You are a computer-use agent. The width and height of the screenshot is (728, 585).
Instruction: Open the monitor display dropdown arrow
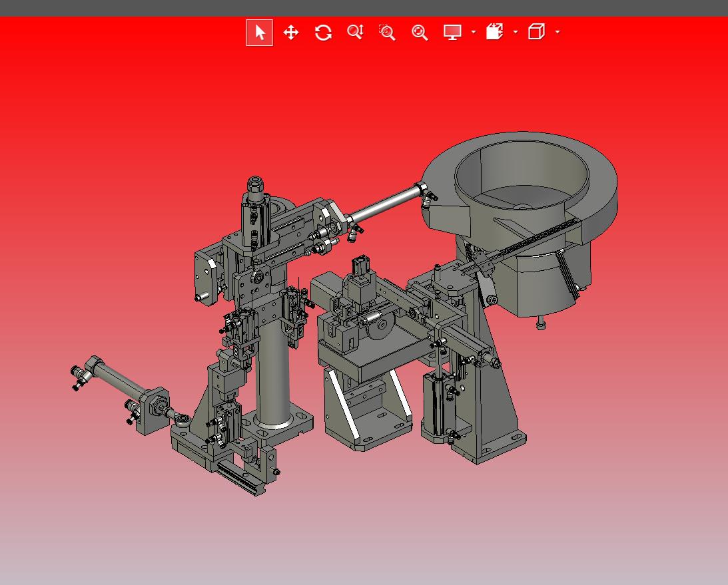tap(473, 32)
